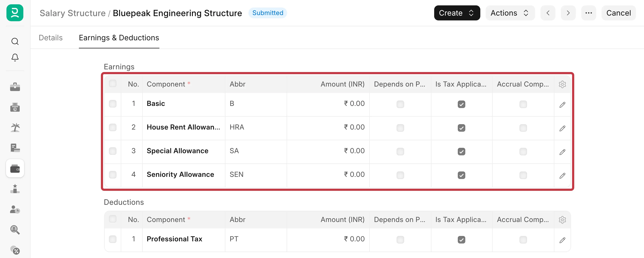Click the Submitted status badge
644x258 pixels.
point(268,13)
